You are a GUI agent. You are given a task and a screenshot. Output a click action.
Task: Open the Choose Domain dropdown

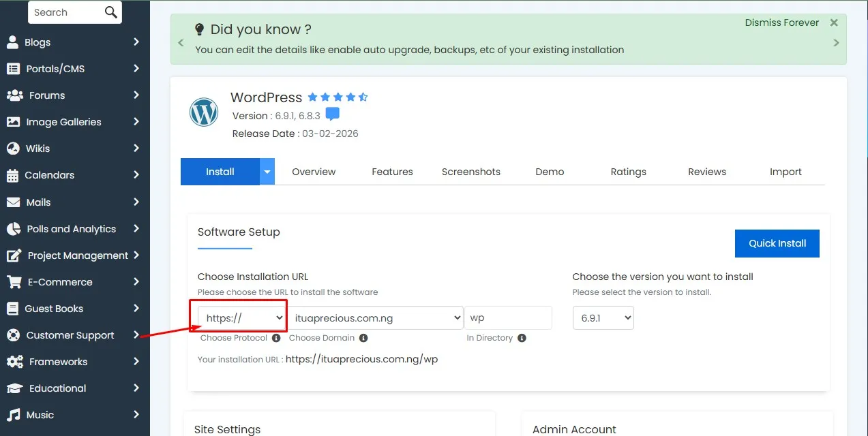[376, 317]
